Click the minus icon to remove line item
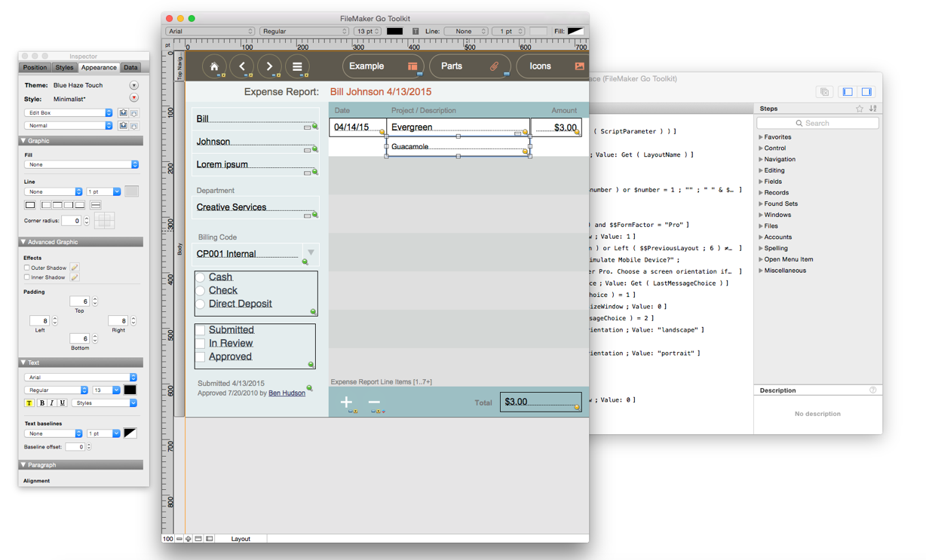This screenshot has height=560, width=926. [x=374, y=402]
